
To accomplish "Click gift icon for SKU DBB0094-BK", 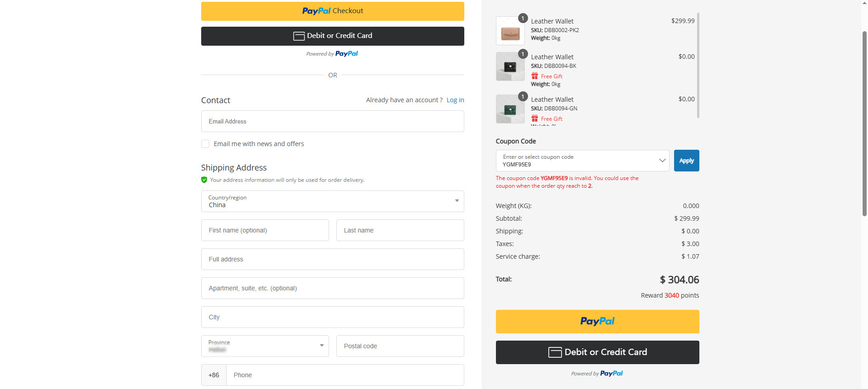I will coord(535,76).
